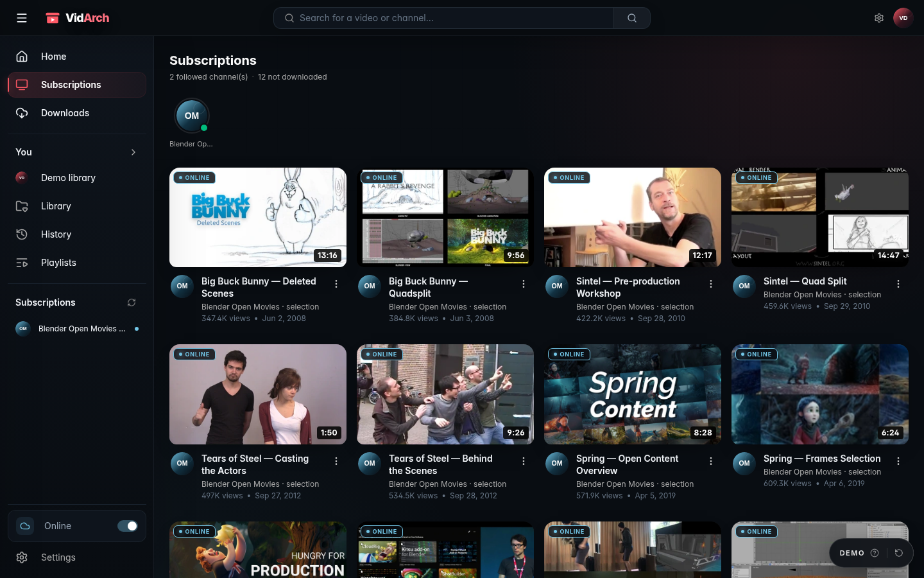
Task: Open Tears of Steel Behind the Scenes thumbnail
Action: click(x=445, y=394)
